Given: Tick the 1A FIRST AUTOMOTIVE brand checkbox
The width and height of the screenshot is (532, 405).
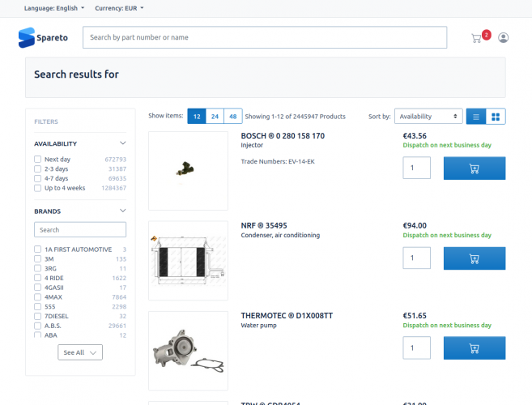Looking at the screenshot, I should tap(38, 249).
